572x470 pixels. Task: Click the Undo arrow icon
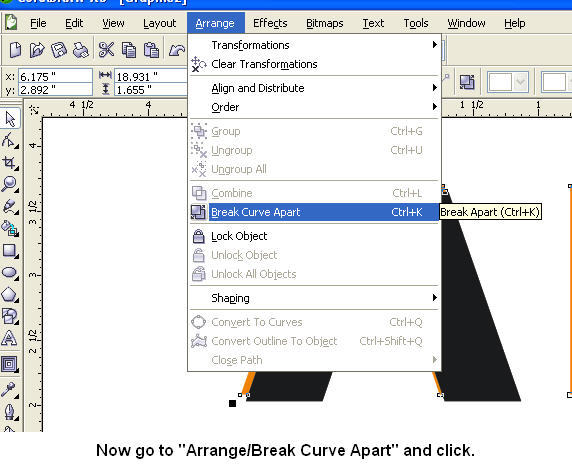pyautogui.click(x=177, y=50)
